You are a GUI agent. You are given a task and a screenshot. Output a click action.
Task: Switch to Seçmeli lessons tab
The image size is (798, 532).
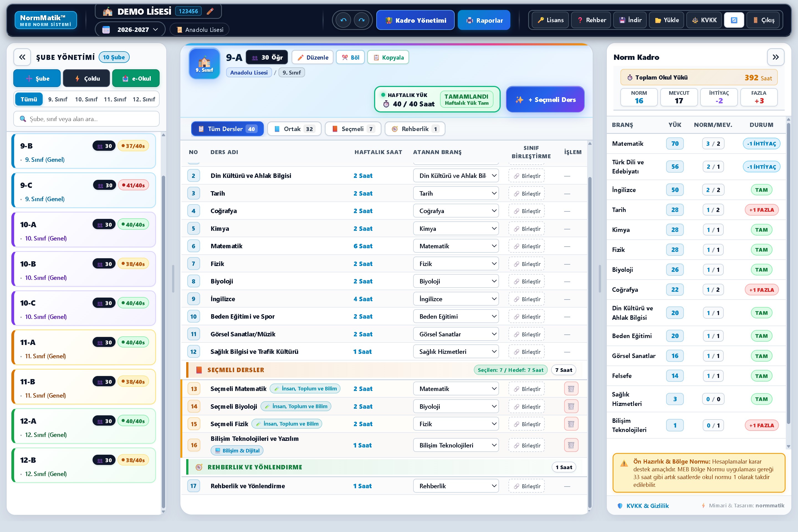tap(353, 129)
